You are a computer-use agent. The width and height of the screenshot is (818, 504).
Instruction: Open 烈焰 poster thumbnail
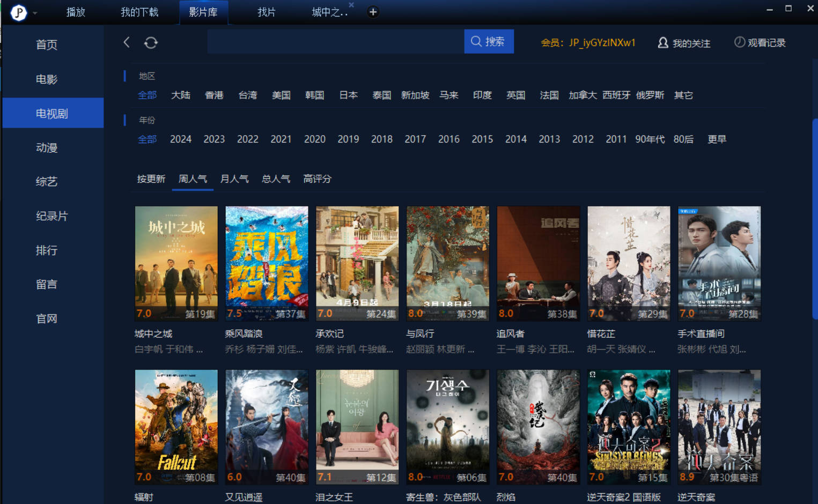(x=539, y=427)
